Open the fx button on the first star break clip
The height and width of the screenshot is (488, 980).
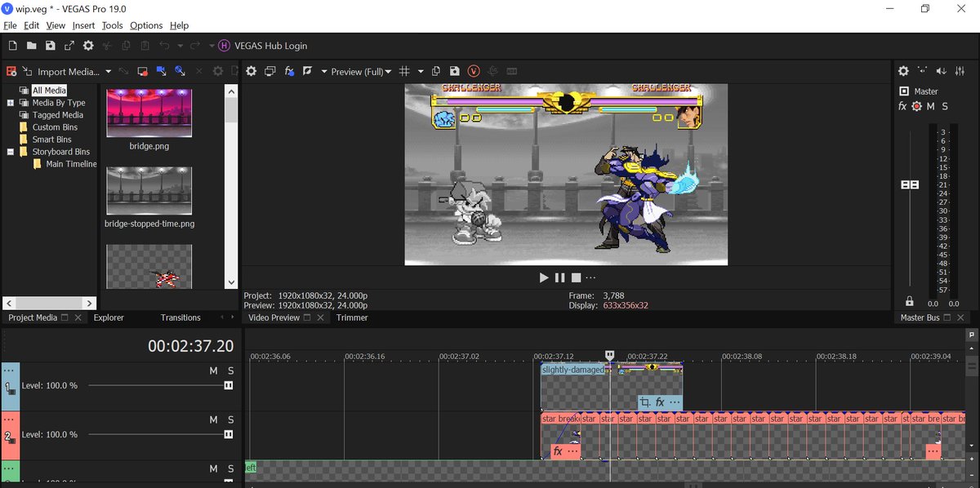[x=558, y=451]
